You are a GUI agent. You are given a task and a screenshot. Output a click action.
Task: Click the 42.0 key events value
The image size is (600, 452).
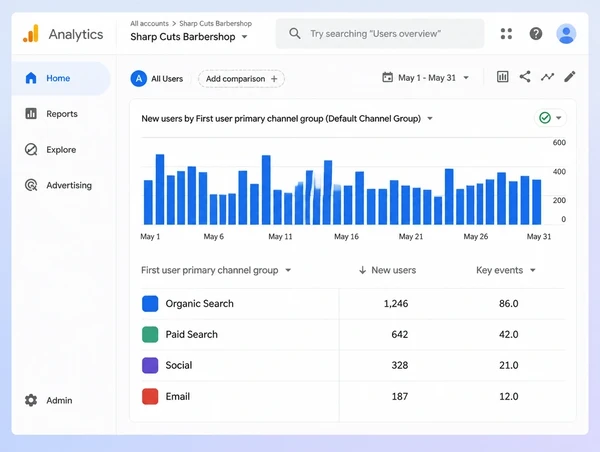509,335
